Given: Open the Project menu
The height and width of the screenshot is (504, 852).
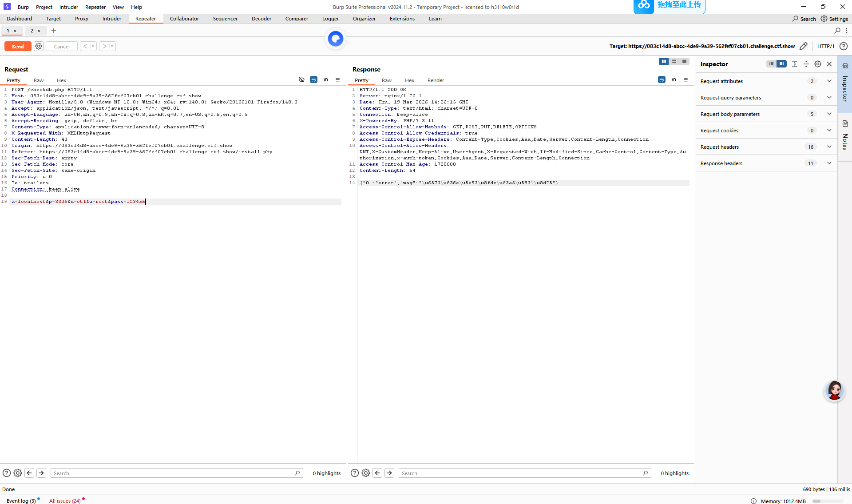Looking at the screenshot, I should (x=44, y=7).
